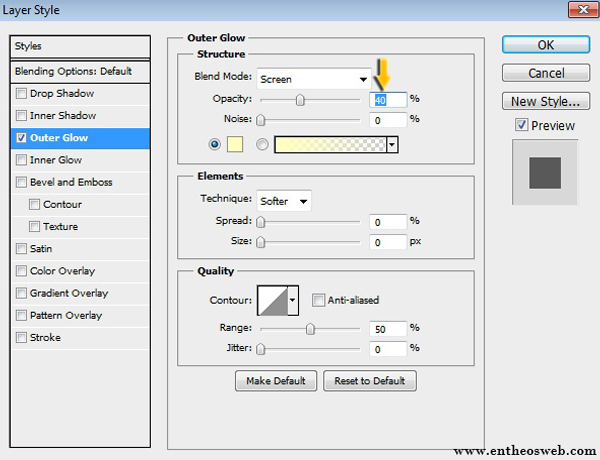Click the pale yellow glow color swatch
The height and width of the screenshot is (460, 600).
(237, 144)
